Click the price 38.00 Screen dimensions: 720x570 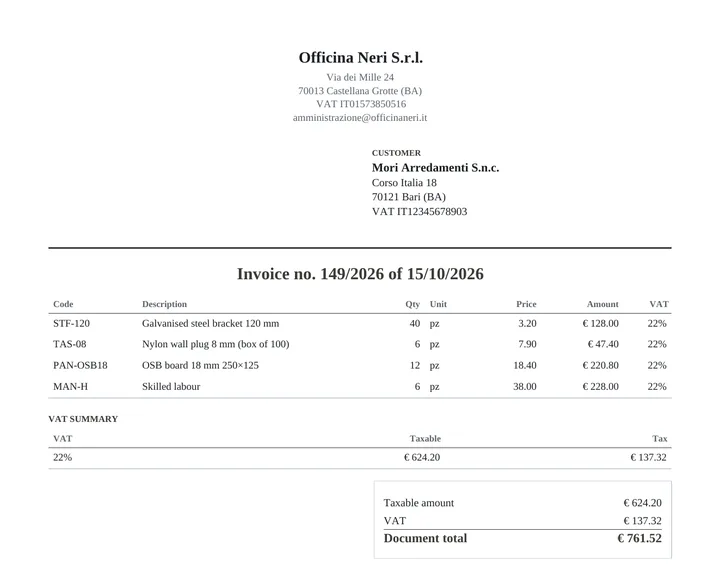[x=525, y=387]
